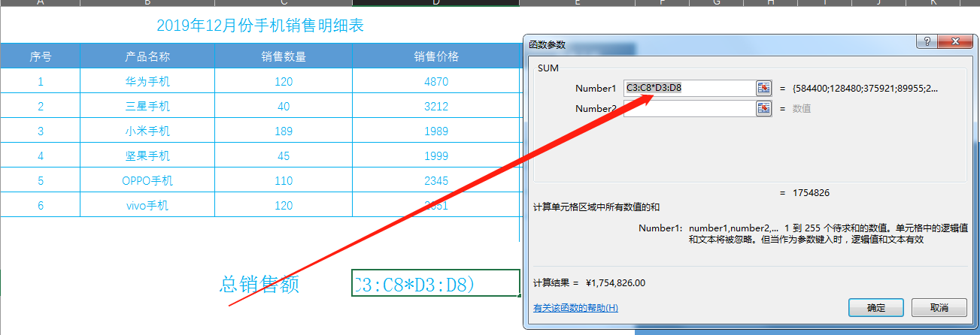Collapse dialog using Number1 range selector icon
Image resolution: width=980 pixels, height=335 pixels.
[764, 88]
